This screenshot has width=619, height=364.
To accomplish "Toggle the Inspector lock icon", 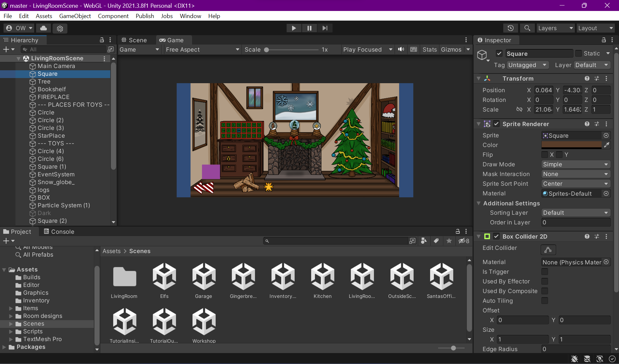I will (604, 40).
